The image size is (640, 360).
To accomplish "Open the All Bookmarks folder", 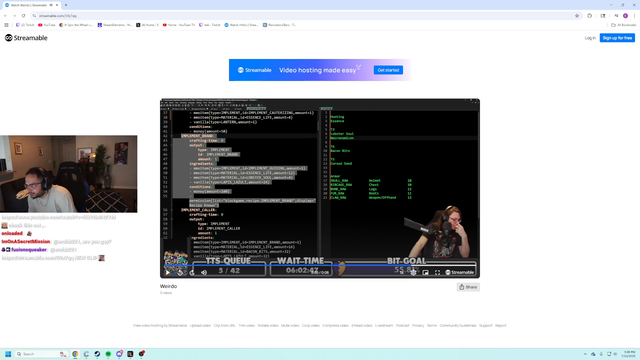I will tap(623, 25).
